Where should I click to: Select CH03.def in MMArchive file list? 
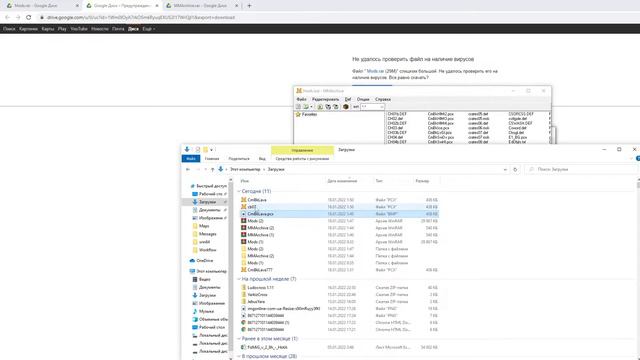[395, 128]
